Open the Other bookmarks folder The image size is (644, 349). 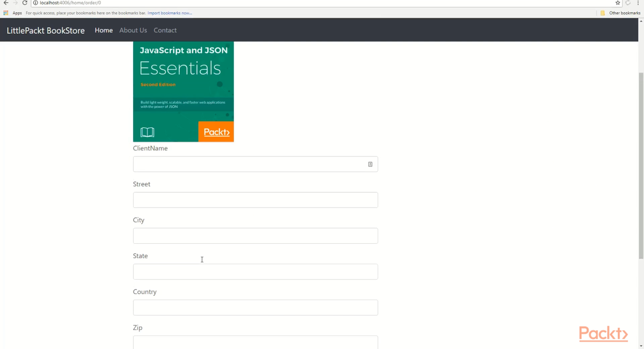point(620,13)
